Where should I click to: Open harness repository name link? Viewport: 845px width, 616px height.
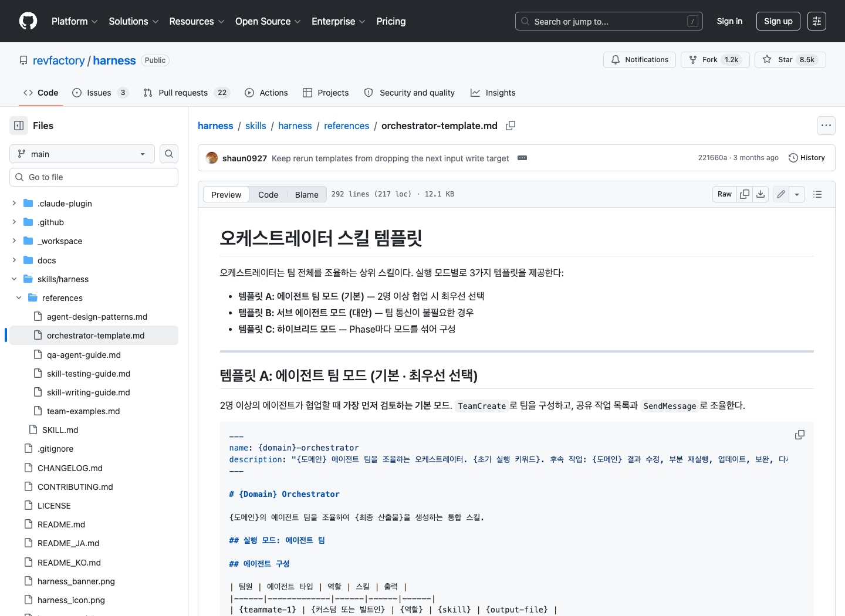(114, 60)
